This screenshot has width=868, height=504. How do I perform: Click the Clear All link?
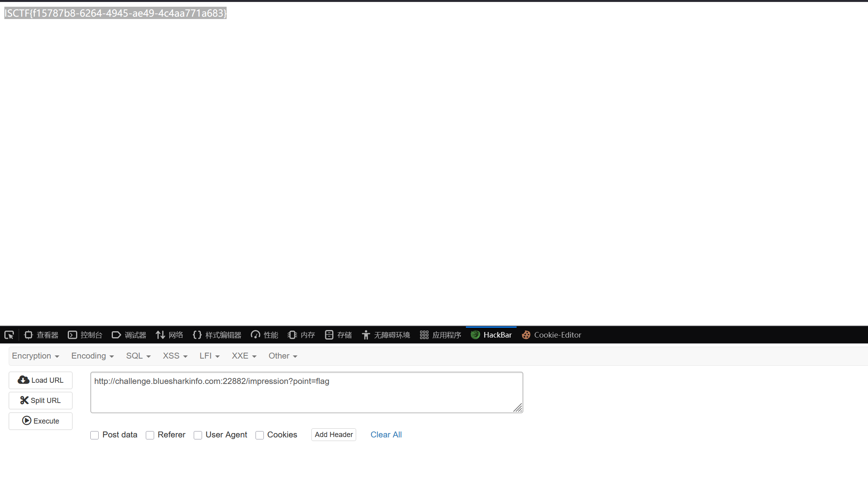coord(386,435)
